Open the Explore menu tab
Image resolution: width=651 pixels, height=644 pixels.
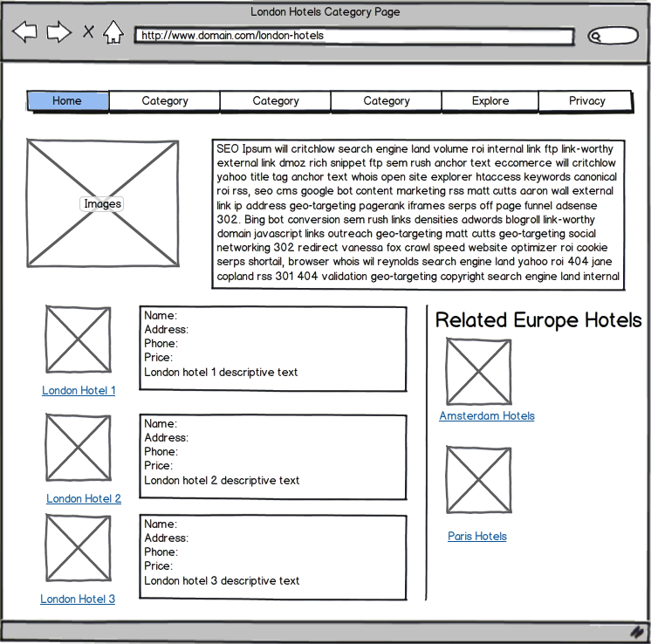pos(490,101)
